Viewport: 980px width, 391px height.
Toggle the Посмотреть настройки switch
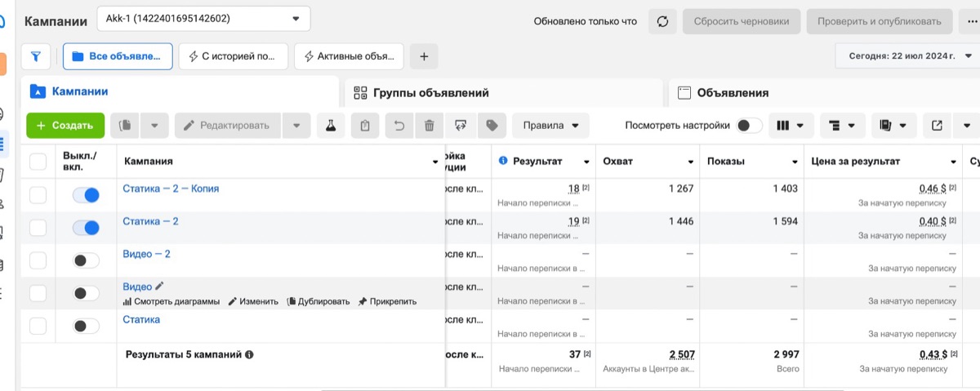(x=749, y=126)
